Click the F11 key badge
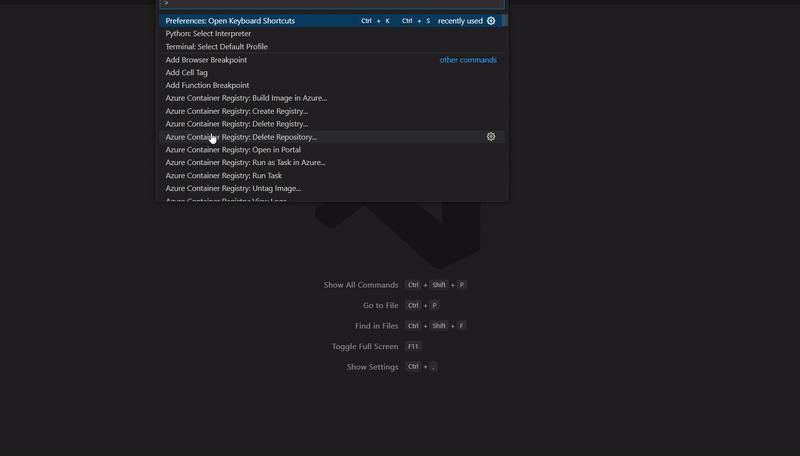The height and width of the screenshot is (456, 800). pyautogui.click(x=413, y=346)
